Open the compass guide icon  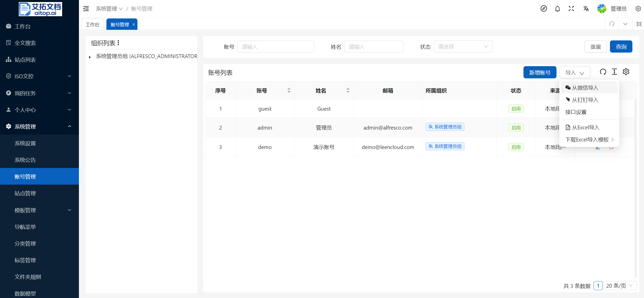[544, 9]
